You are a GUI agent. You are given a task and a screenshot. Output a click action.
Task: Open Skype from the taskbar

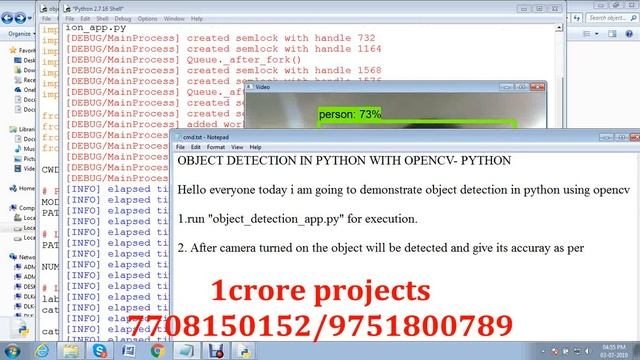100,351
